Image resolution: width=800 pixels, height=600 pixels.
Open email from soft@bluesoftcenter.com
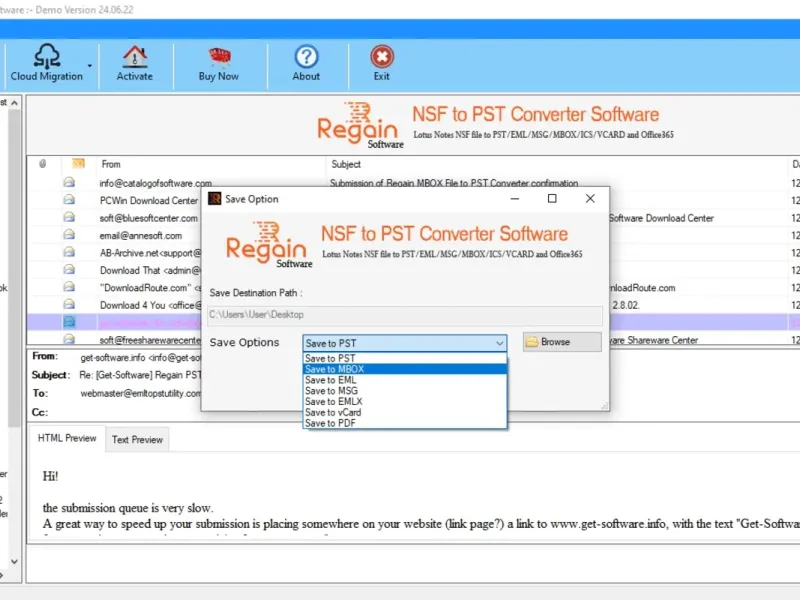148,218
